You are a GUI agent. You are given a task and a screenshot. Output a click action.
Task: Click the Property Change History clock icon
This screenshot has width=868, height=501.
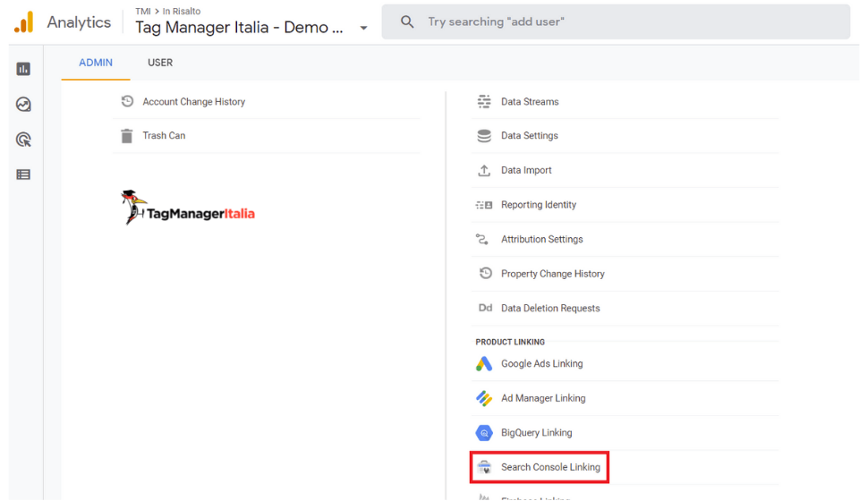pos(486,273)
